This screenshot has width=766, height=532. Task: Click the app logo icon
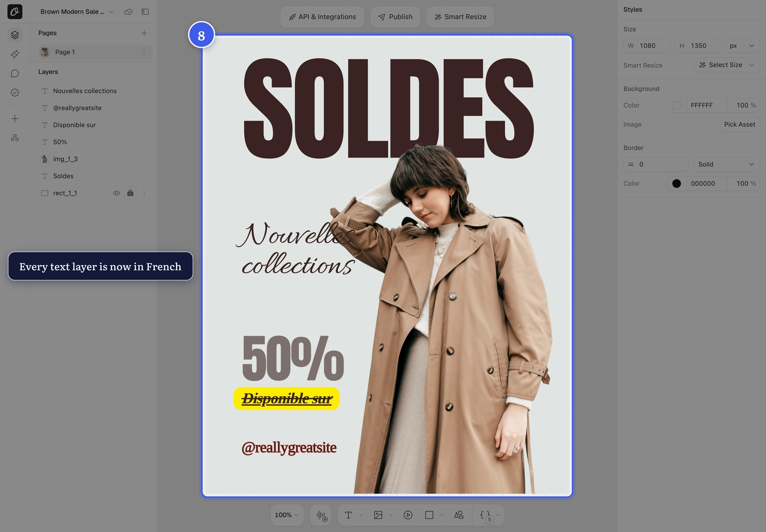(15, 11)
